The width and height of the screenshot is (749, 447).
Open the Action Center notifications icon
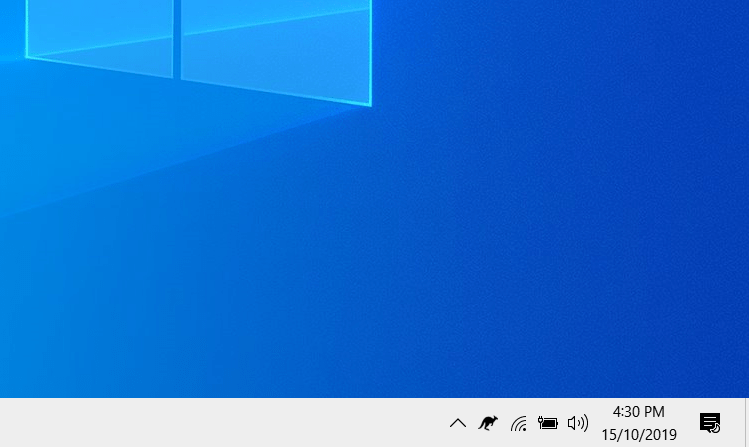[710, 423]
